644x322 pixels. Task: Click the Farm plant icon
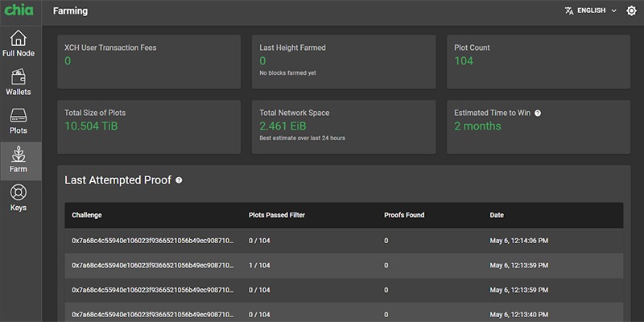[19, 154]
